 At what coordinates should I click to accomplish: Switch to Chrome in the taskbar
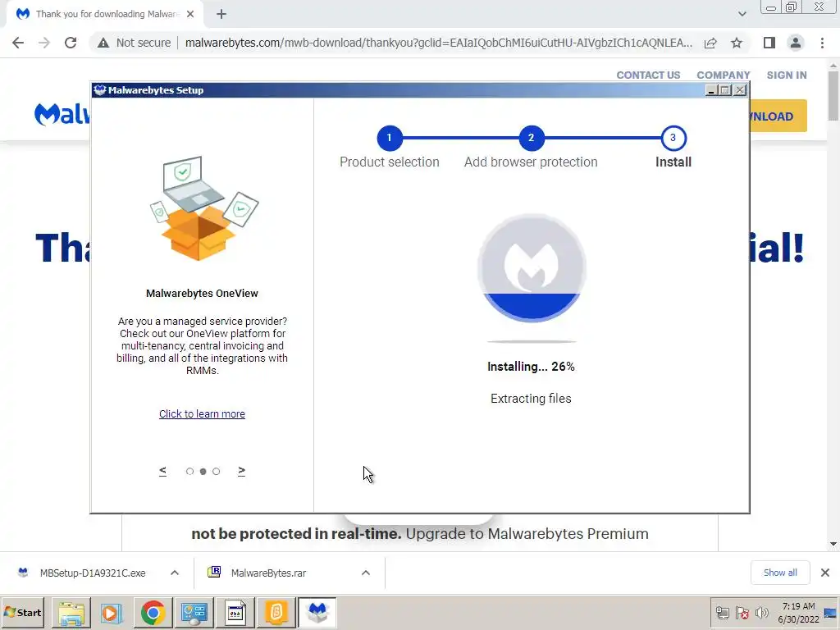(x=153, y=613)
